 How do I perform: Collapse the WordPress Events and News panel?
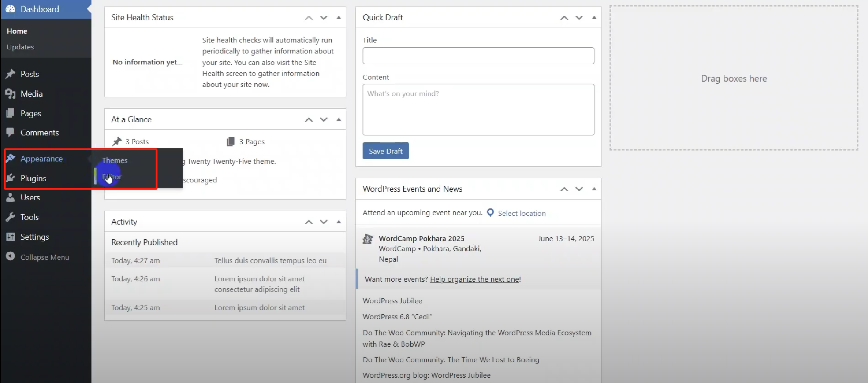pyautogui.click(x=594, y=189)
